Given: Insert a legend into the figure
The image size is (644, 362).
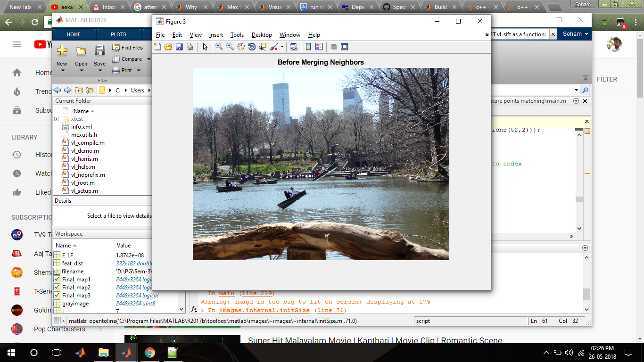Looking at the screenshot, I should pyautogui.click(x=319, y=47).
